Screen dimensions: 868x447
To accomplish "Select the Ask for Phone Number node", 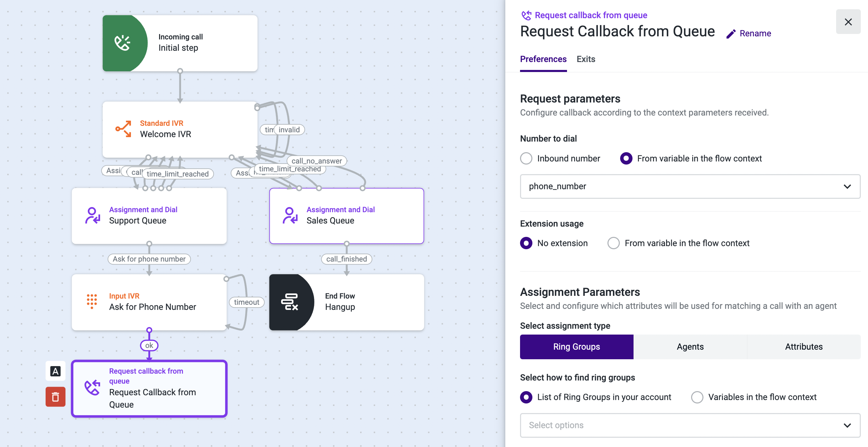I will 149,302.
